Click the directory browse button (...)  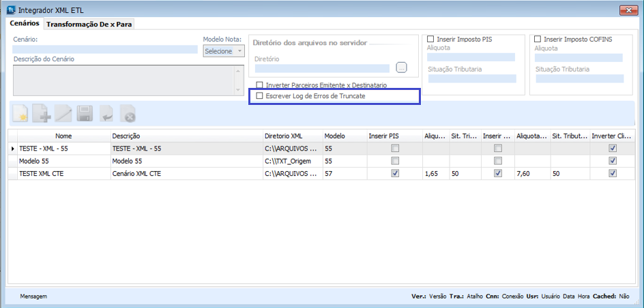401,67
